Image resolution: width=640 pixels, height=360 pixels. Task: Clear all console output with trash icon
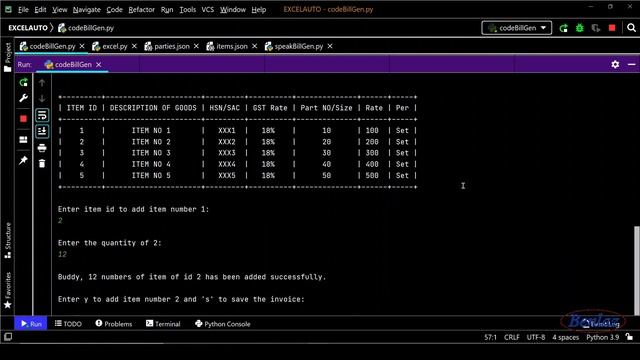point(42,164)
